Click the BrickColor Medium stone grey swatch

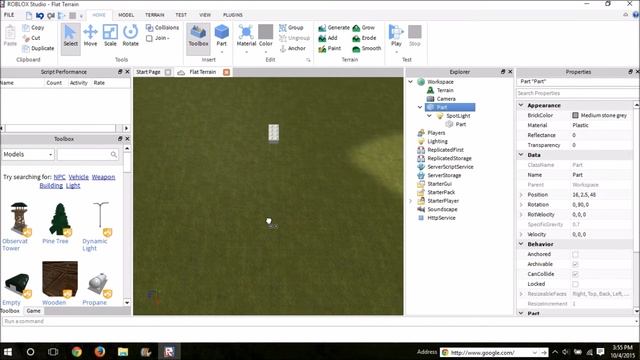tap(575, 116)
